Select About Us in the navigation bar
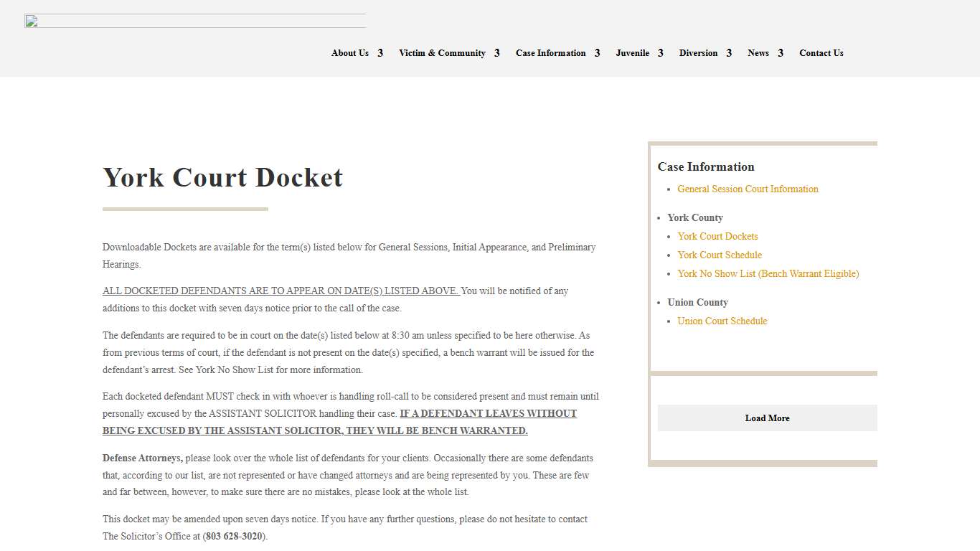980x551 pixels. pos(349,53)
